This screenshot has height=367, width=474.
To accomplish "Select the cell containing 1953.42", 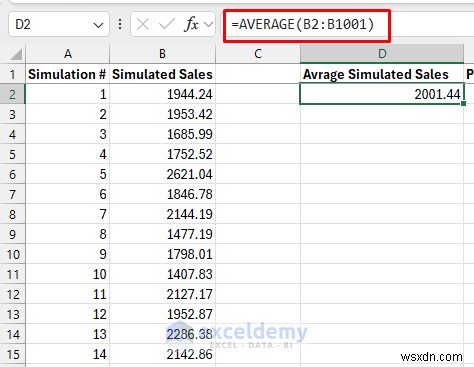I will click(x=162, y=114).
